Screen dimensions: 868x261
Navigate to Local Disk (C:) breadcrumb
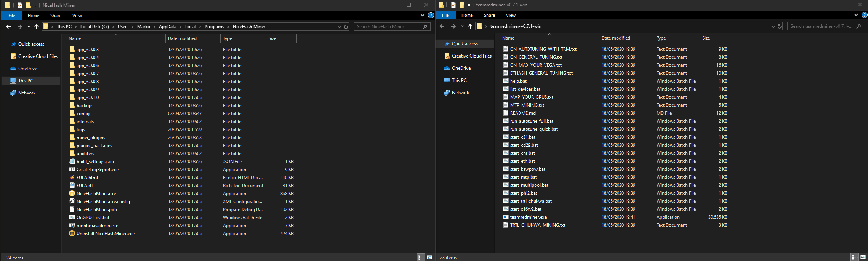pos(94,27)
